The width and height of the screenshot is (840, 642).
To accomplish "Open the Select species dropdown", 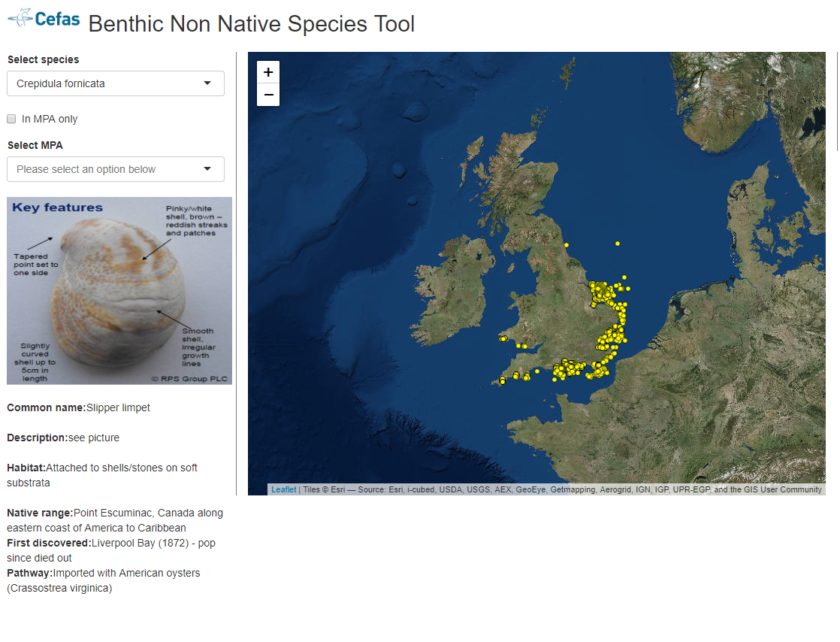I will (x=115, y=83).
